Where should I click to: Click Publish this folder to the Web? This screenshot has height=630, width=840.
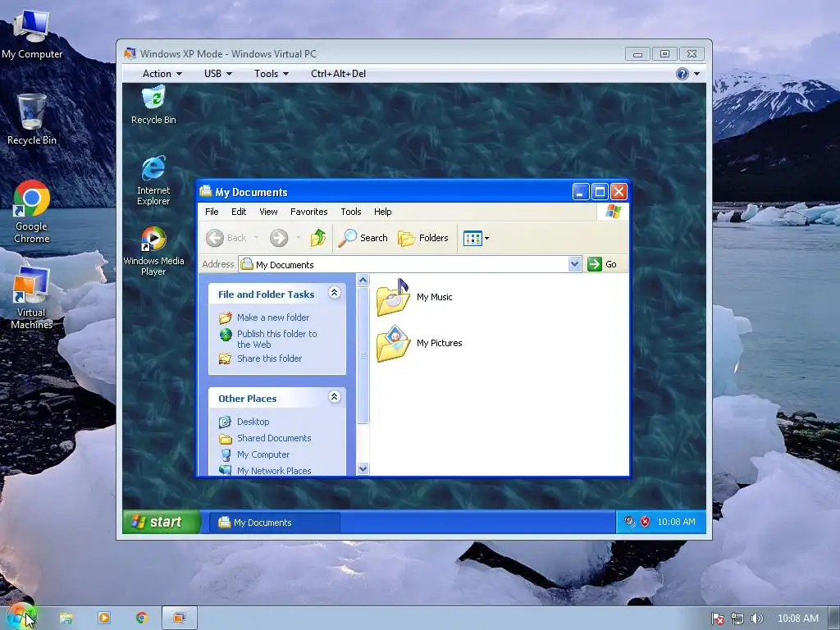268,339
